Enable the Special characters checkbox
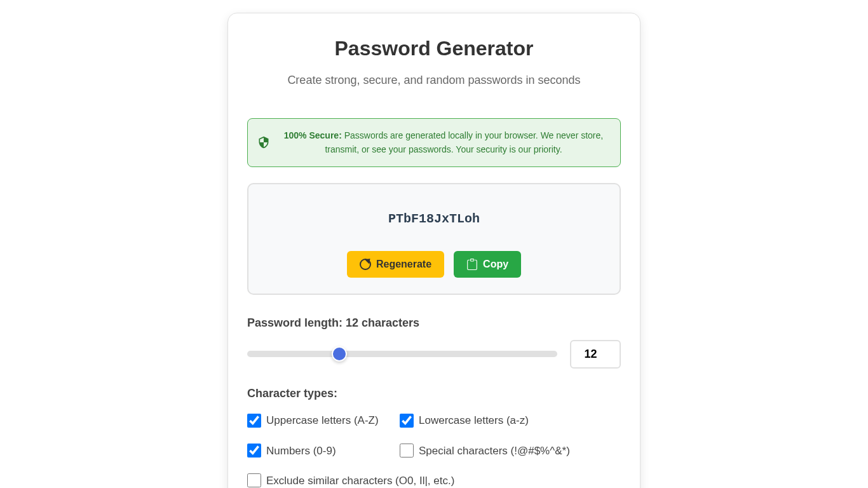The height and width of the screenshot is (488, 868). (x=407, y=451)
